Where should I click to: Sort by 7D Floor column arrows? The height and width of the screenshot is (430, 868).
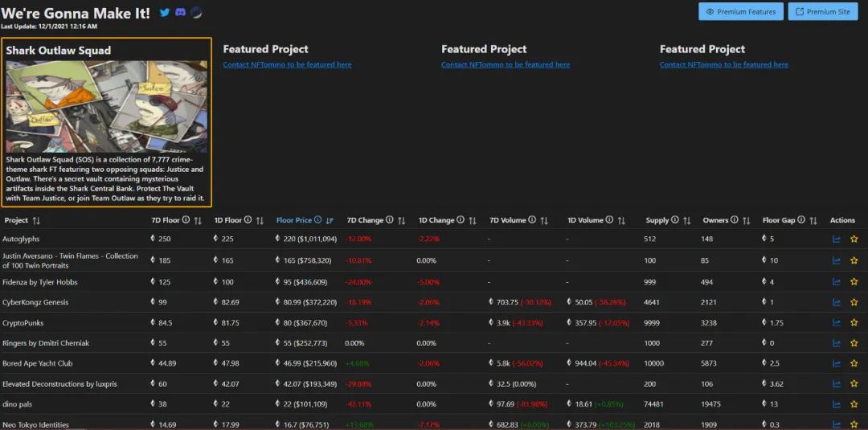[198, 221]
